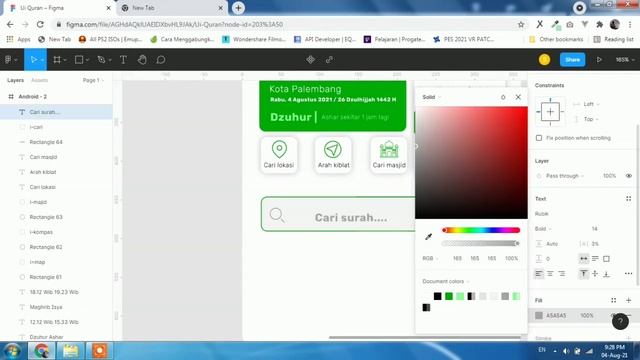
Task: Set text fixed size resizing
Action: [607, 258]
